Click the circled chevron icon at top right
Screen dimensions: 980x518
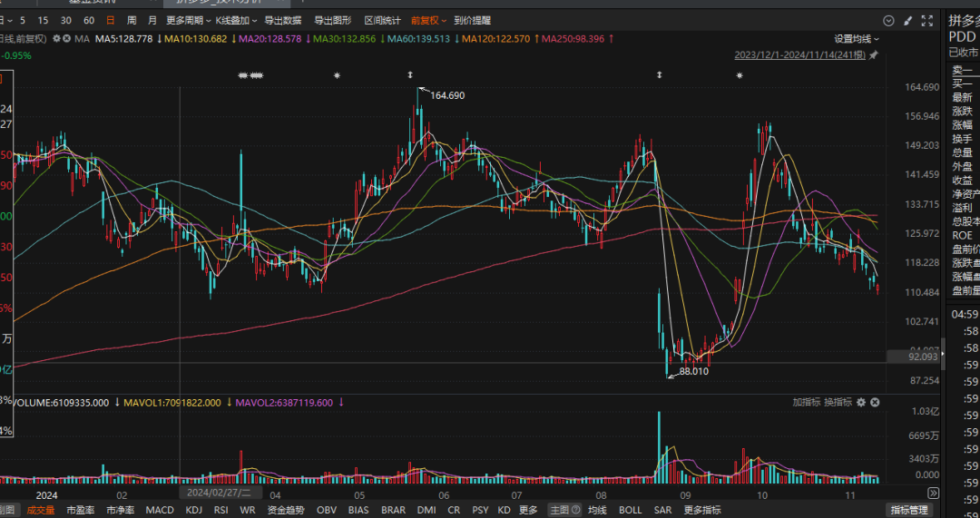click(888, 20)
